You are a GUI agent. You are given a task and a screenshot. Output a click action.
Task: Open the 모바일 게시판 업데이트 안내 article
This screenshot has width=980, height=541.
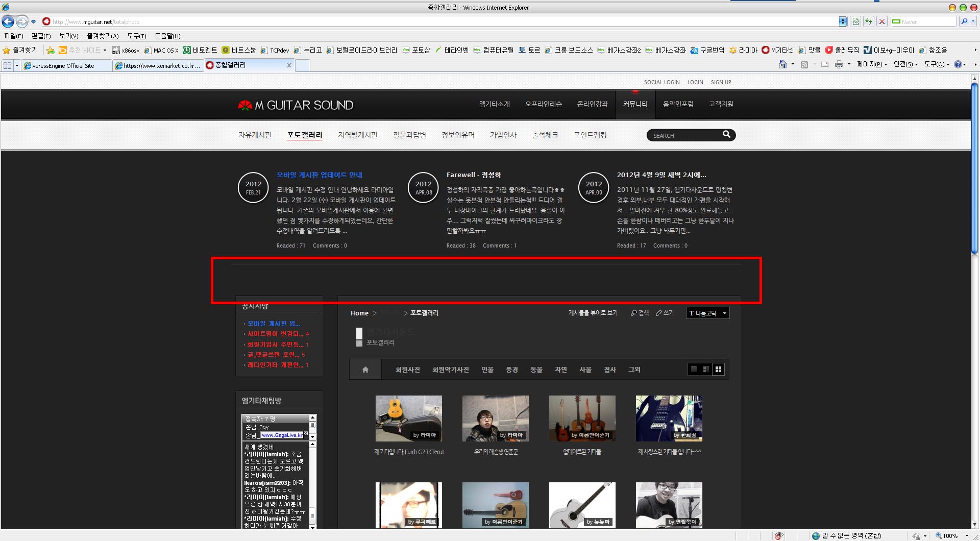[319, 175]
